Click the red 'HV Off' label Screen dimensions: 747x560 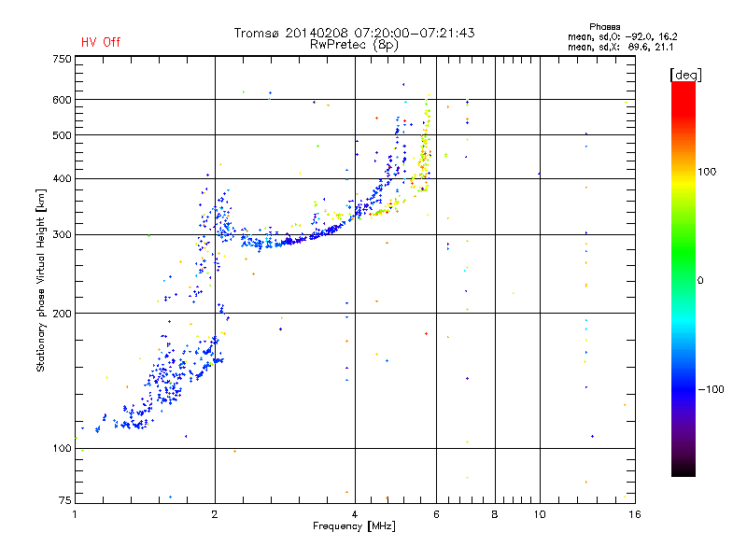[101, 42]
